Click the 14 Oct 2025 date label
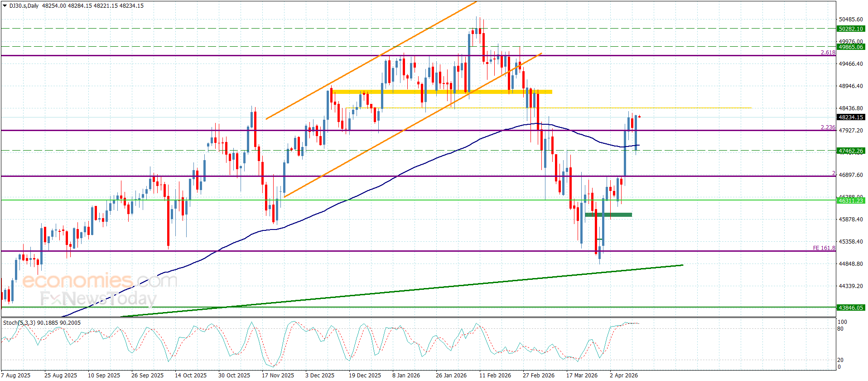 click(x=191, y=376)
